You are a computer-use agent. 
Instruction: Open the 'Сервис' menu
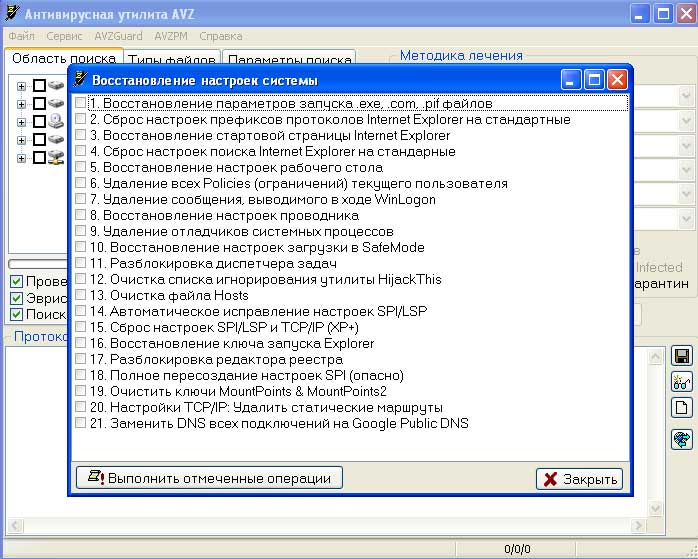(x=64, y=36)
